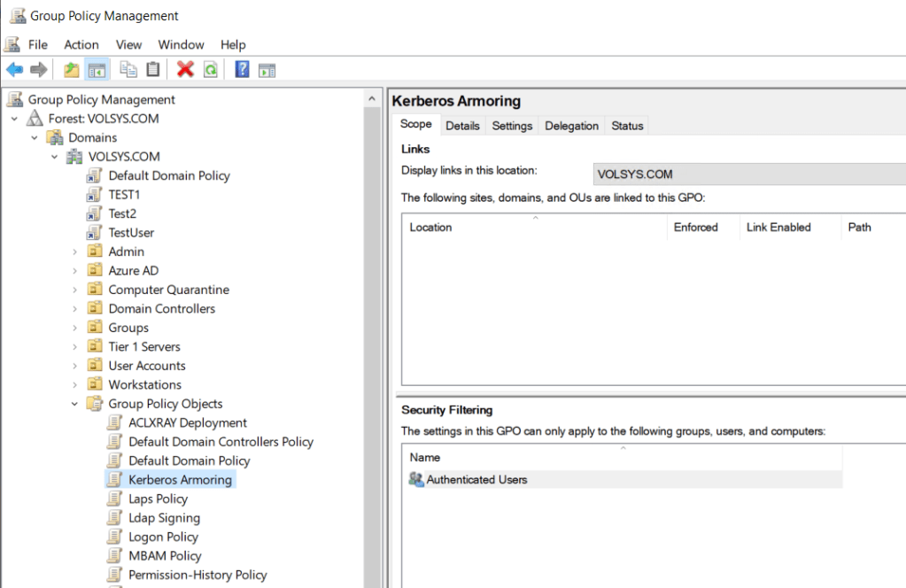Click the Paste clipboard icon
This screenshot has height=588, width=906.
coord(153,70)
